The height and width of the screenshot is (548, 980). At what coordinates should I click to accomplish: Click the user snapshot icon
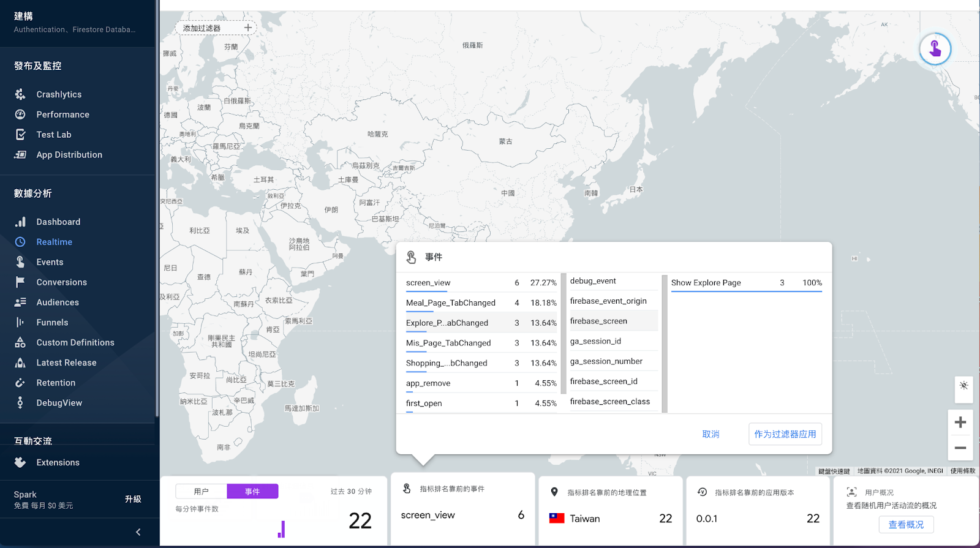851,492
